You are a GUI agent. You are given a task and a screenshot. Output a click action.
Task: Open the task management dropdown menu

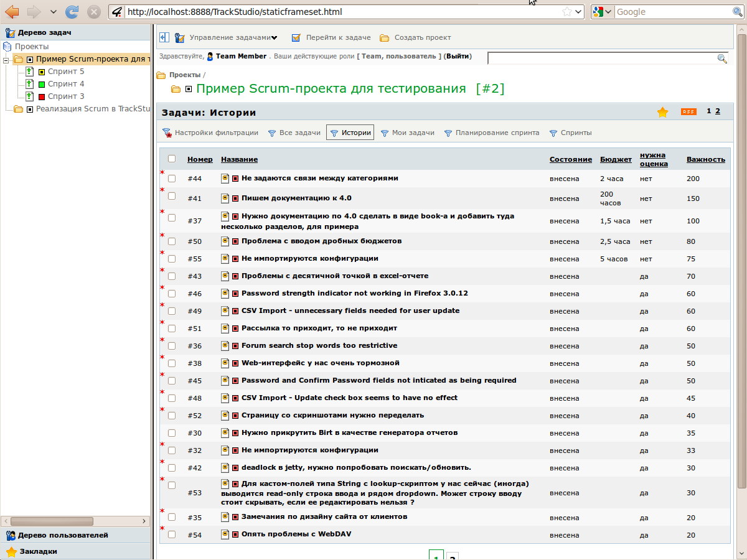[x=233, y=38]
